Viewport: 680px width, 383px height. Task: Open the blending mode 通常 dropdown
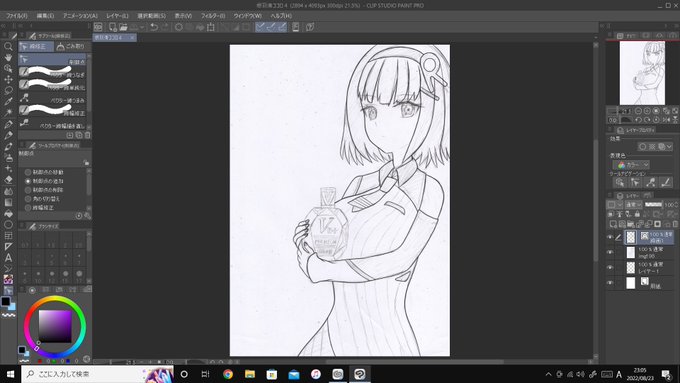633,204
